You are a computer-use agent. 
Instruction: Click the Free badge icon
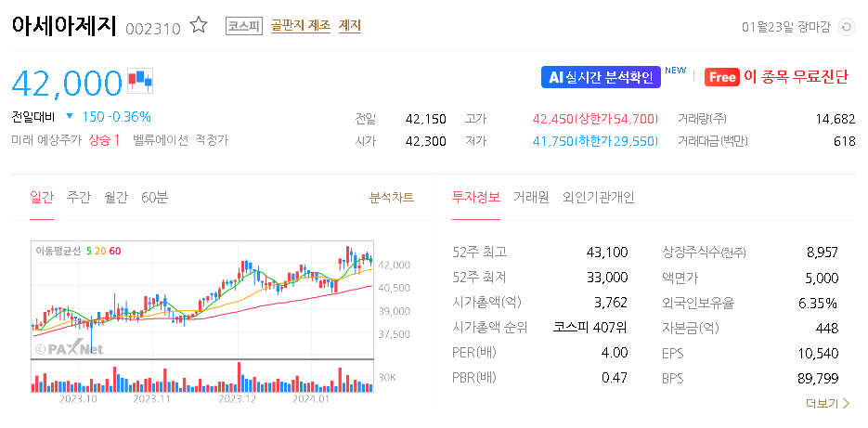(722, 77)
